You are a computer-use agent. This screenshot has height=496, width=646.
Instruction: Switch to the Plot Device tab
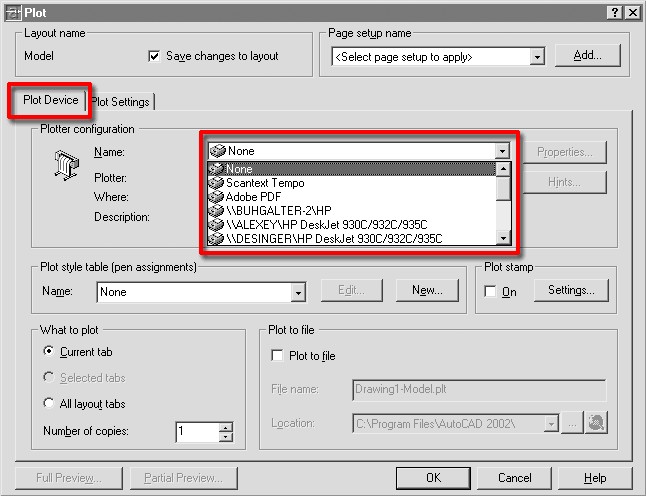[51, 100]
